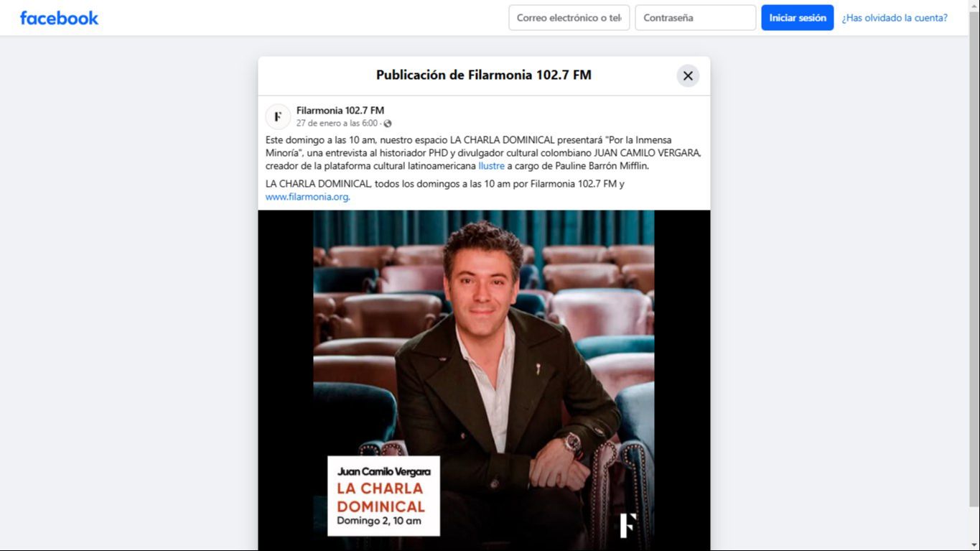The height and width of the screenshot is (551, 980).
Task: Open the Filarmonia 102.7 FM page name link
Action: click(340, 111)
